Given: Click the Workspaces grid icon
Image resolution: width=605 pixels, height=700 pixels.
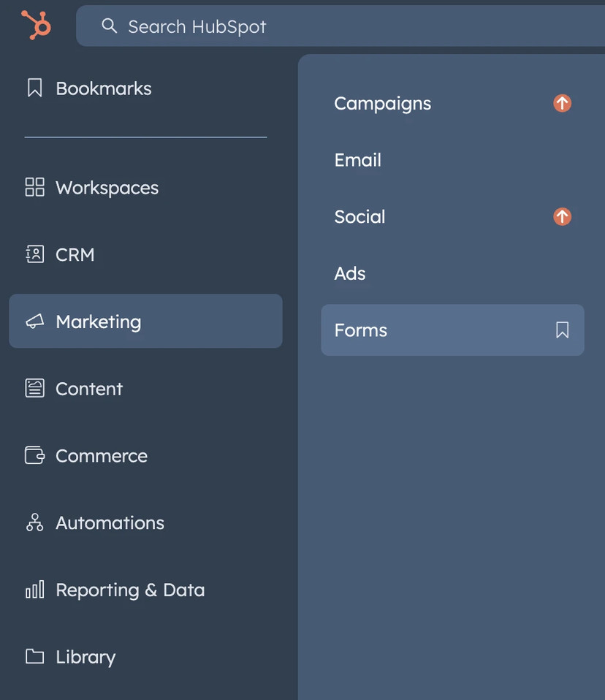Looking at the screenshot, I should pos(34,186).
